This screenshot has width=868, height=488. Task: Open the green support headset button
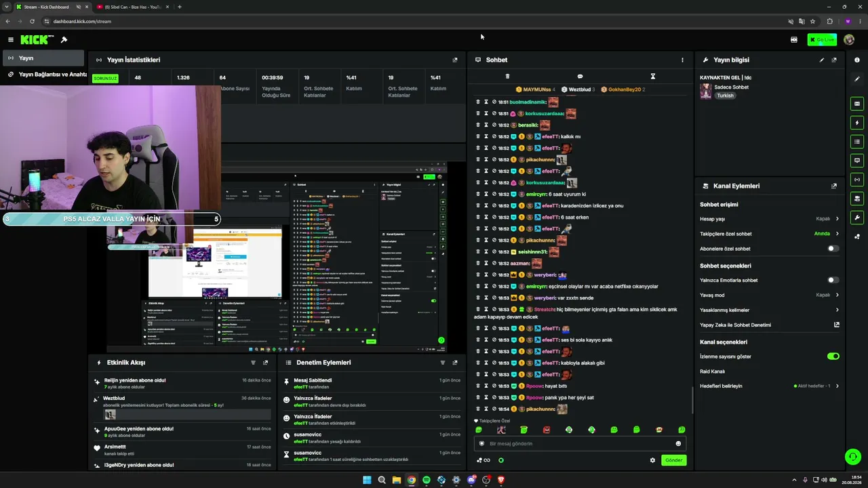[853, 457]
